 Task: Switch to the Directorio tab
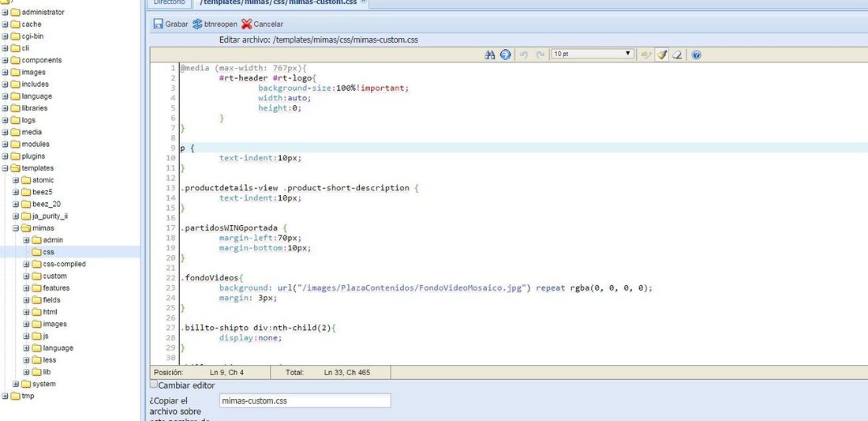pos(169,2)
